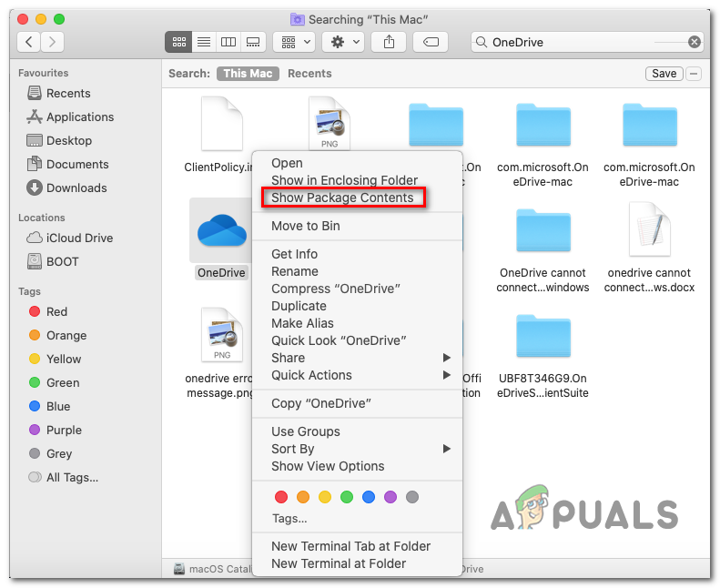Expand the Quick Actions submenu
This screenshot has width=720, height=588.
coord(357,376)
